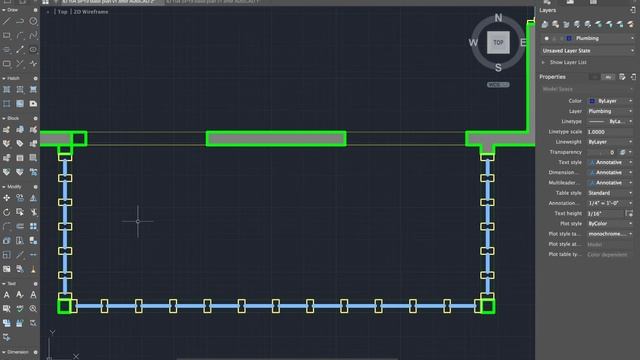Open the Unsaved Layer State dropdown
The image size is (640, 360).
click(x=588, y=51)
